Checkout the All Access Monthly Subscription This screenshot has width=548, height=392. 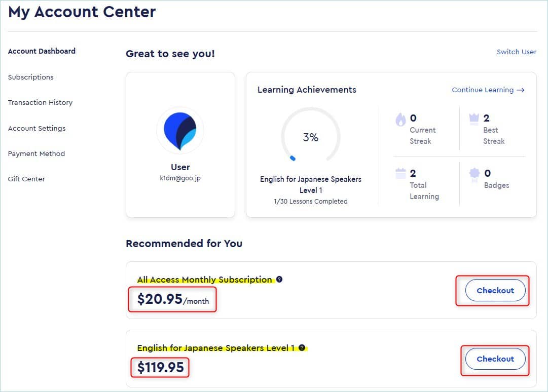click(495, 290)
